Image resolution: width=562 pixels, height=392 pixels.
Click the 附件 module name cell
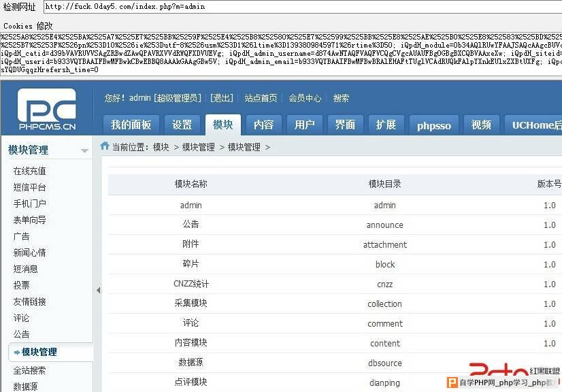click(x=191, y=244)
